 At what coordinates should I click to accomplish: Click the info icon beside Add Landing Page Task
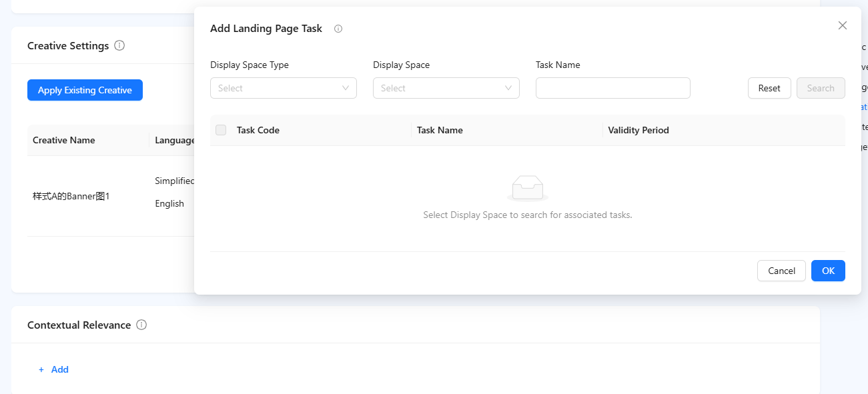pyautogui.click(x=338, y=29)
